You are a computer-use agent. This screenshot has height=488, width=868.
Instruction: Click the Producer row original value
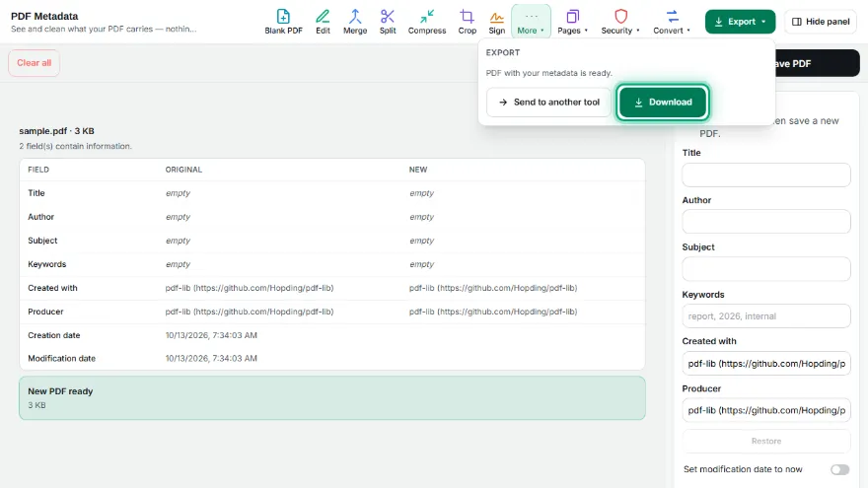[250, 312]
